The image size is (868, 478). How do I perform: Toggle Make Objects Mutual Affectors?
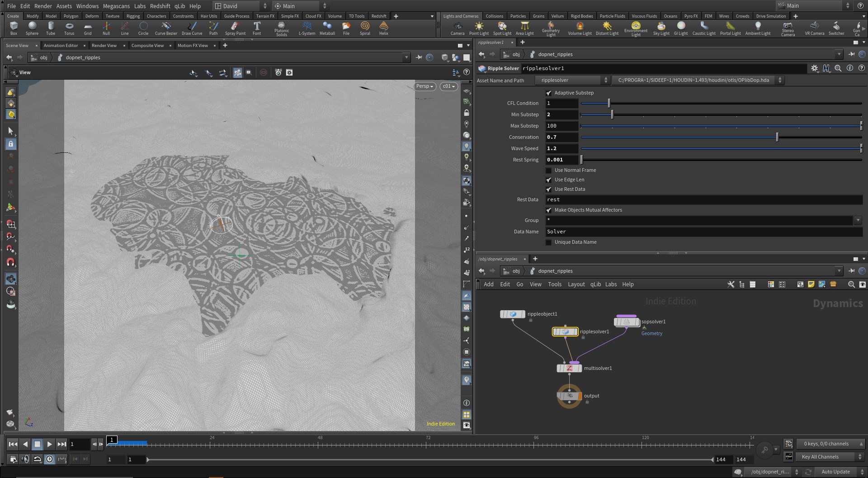549,210
